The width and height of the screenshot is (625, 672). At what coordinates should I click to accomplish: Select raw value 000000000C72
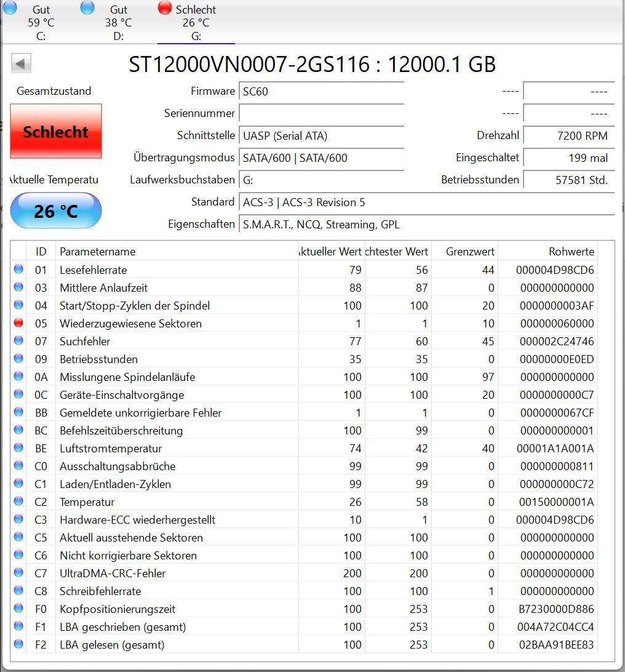click(x=557, y=484)
